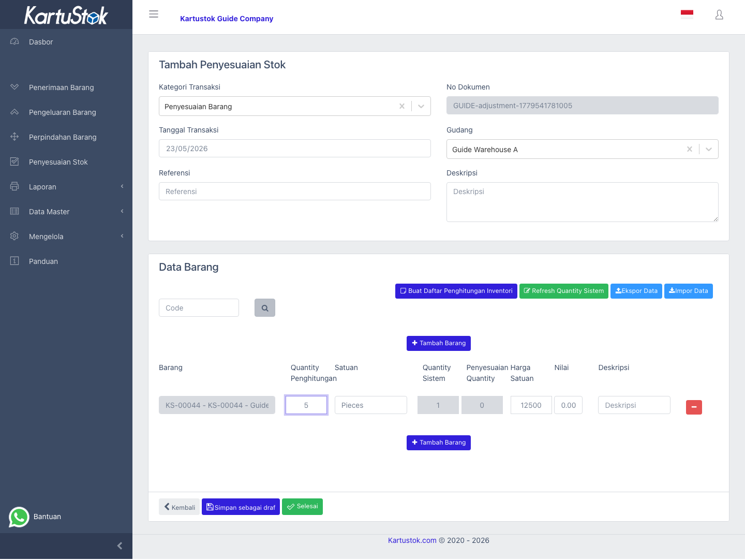Click the Selesai button
Viewport: 745px width, 560px height.
click(303, 507)
